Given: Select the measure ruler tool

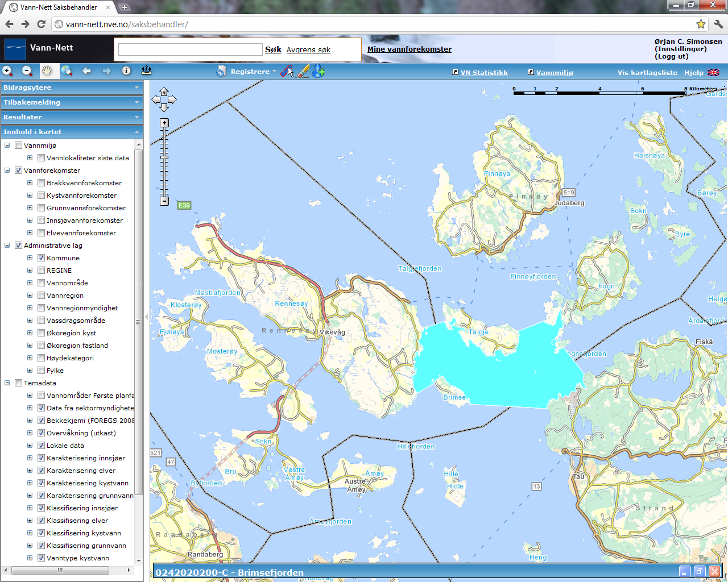Looking at the screenshot, I should (x=146, y=70).
